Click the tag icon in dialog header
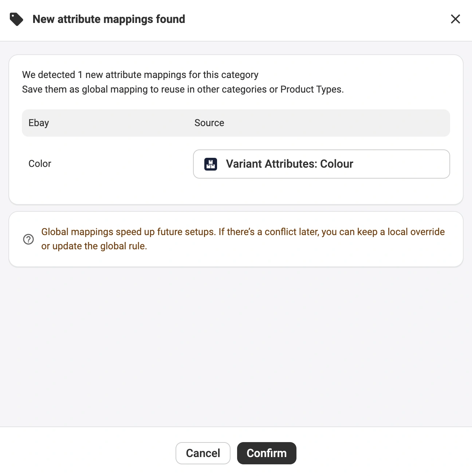472x476 pixels. point(16,19)
